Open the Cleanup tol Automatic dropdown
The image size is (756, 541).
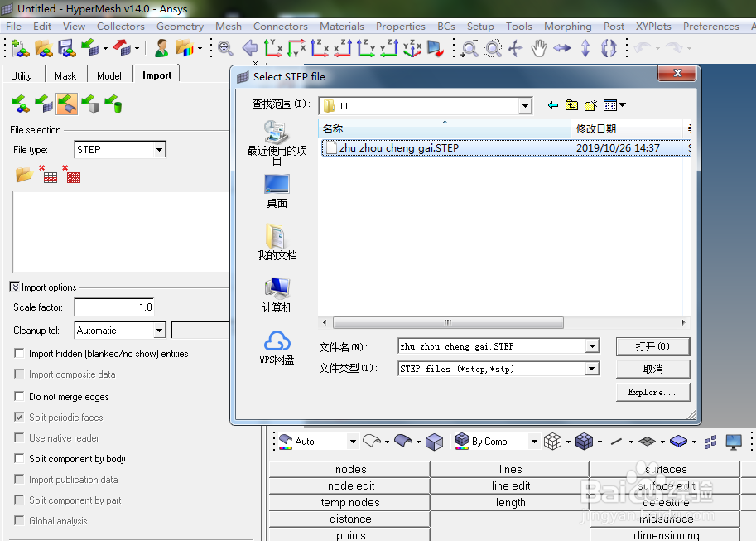click(x=159, y=331)
